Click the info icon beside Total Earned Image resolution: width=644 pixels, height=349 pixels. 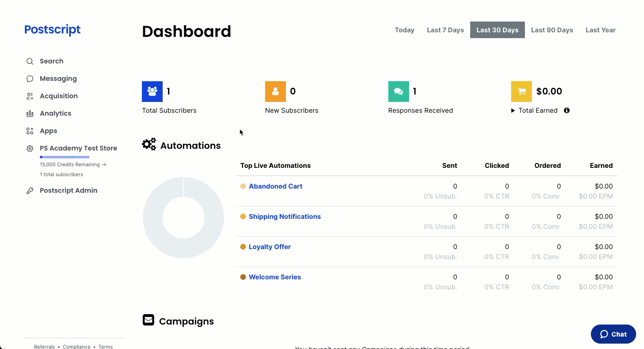[x=567, y=110]
